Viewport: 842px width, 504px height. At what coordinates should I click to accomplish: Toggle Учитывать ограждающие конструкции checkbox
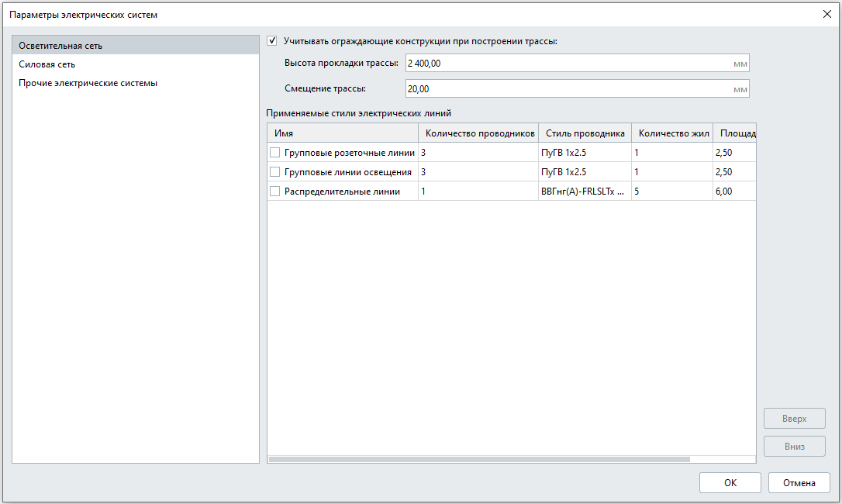point(272,41)
